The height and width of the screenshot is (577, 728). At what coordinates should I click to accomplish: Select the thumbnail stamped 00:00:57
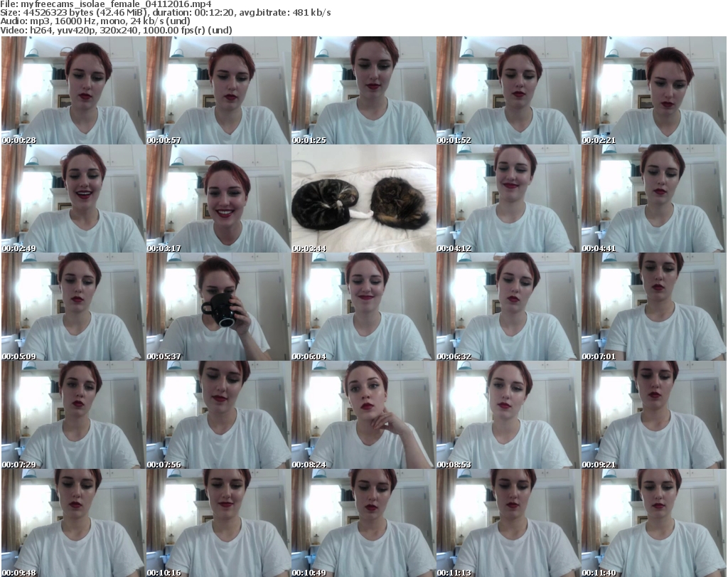point(218,90)
